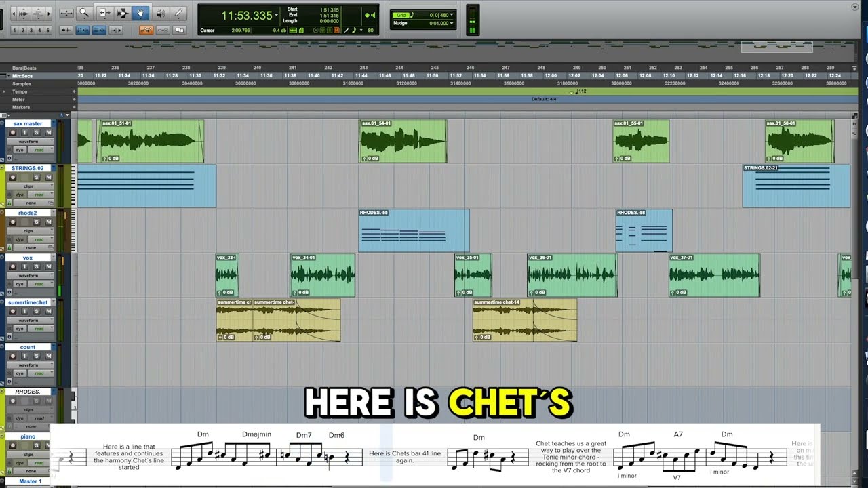868x488 pixels.
Task: Add a meter change with plus button
Action: click(74, 100)
